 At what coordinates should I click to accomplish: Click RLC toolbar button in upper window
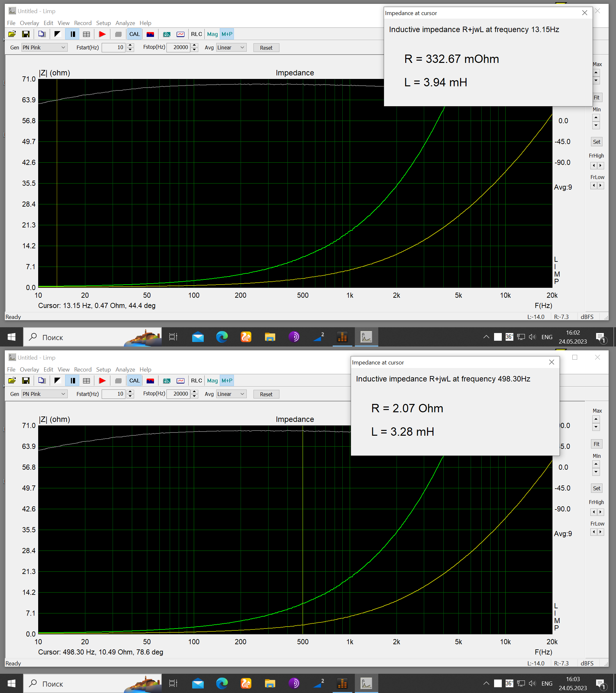tap(196, 34)
